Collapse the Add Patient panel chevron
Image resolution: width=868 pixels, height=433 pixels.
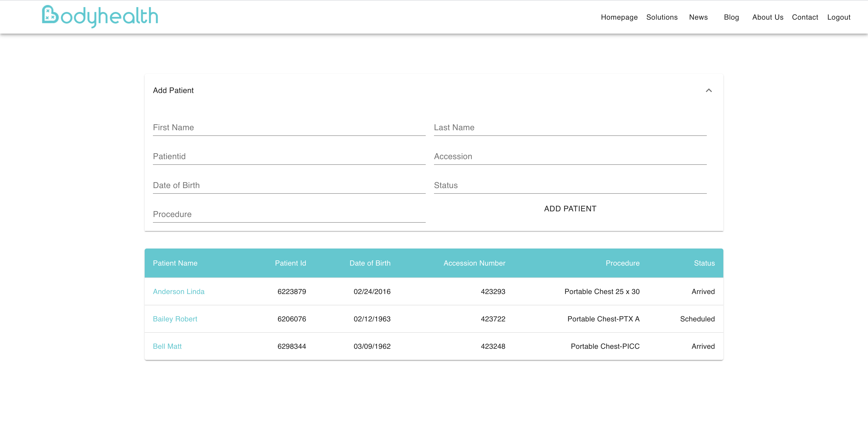click(709, 90)
